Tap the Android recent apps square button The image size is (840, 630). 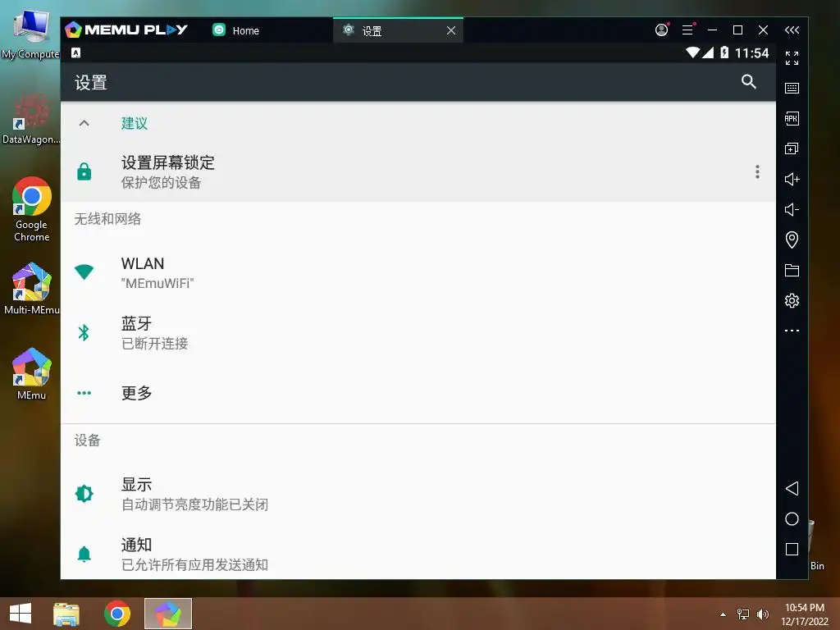click(792, 549)
